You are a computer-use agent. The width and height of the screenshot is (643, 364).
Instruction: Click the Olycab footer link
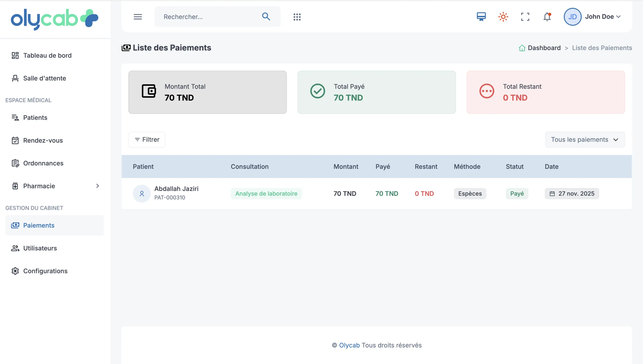click(x=349, y=345)
